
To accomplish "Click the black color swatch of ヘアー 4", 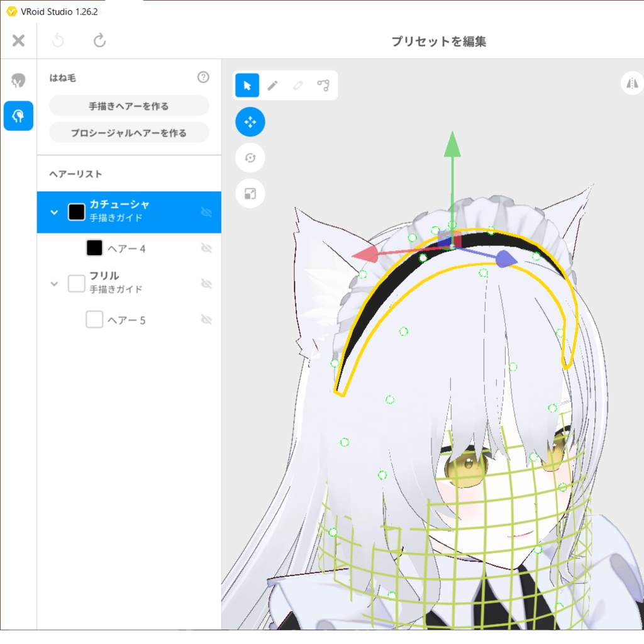I will tap(94, 248).
